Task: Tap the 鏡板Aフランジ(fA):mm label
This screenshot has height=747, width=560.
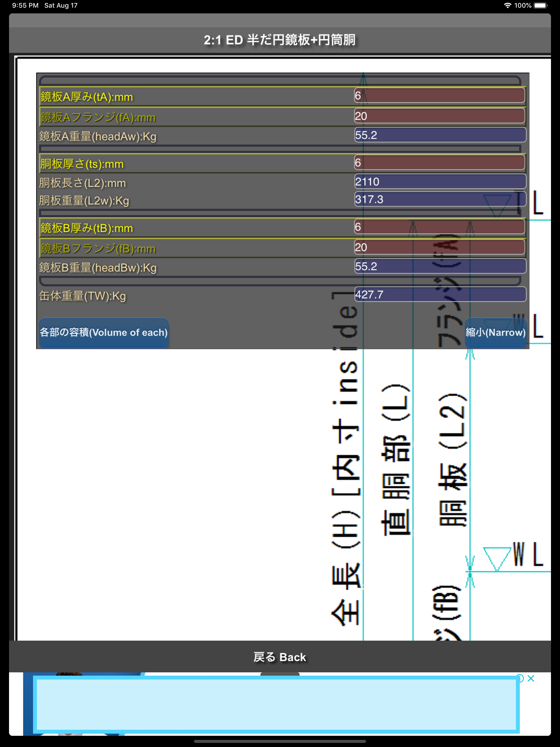Action: (98, 118)
